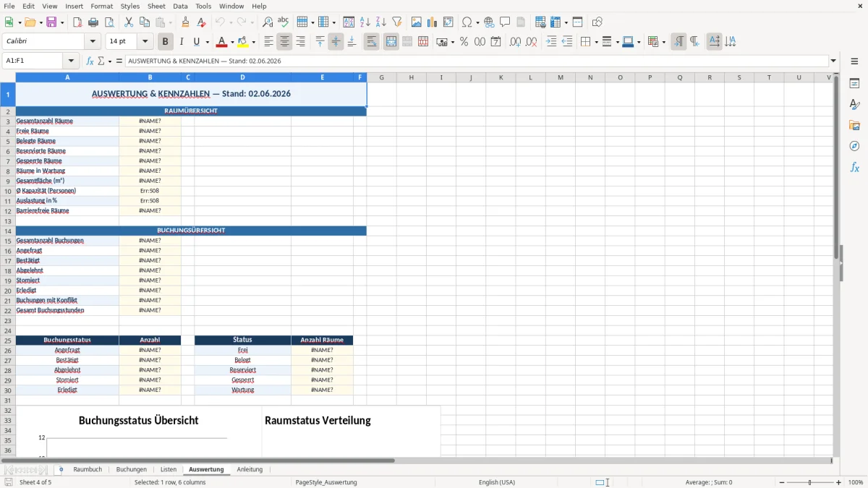Cut the selection with scissors icon
The image size is (868, 488).
tap(129, 22)
